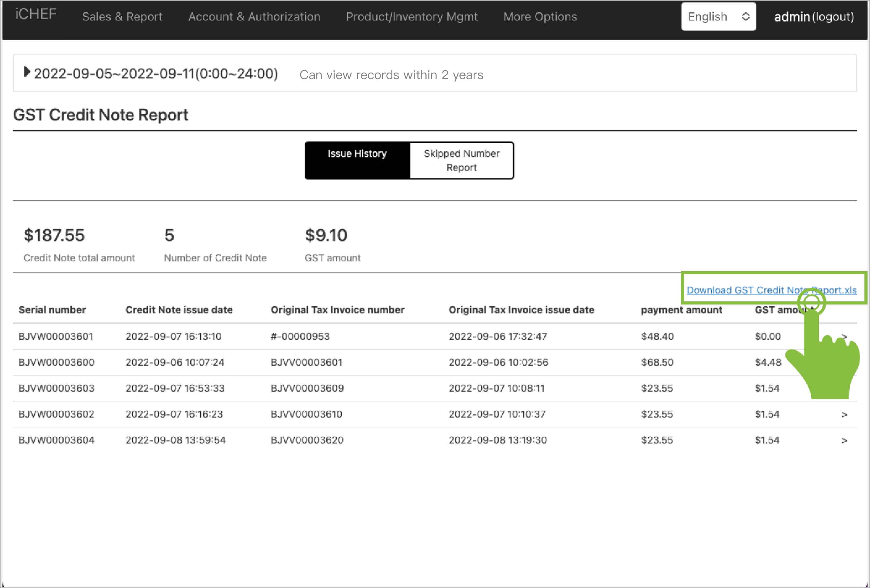
Task: Switch to Skipped Number Report tab
Action: click(461, 161)
